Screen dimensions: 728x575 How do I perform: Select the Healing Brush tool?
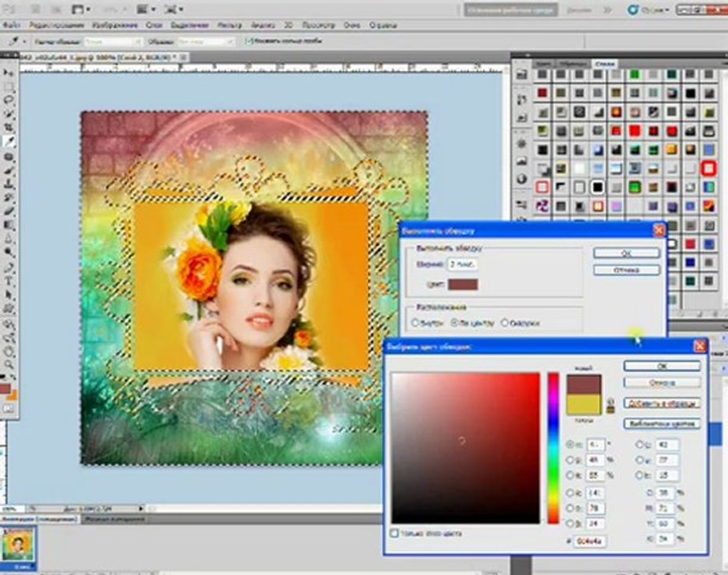(x=8, y=157)
